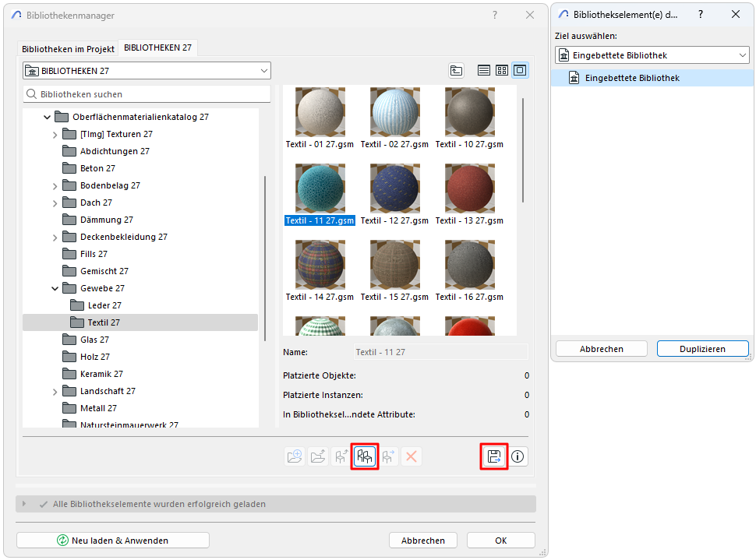
Task: Collapse the Oberflächenmaterialienkatalog 27 folder
Action: pos(47,117)
